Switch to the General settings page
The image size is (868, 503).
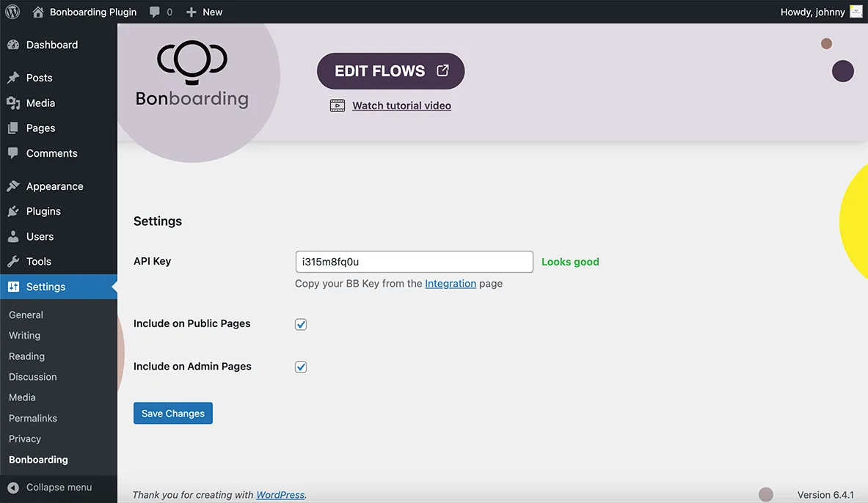26,314
